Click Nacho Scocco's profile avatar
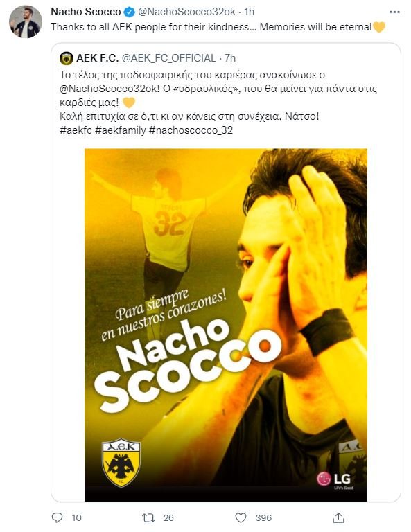 pyautogui.click(x=26, y=21)
